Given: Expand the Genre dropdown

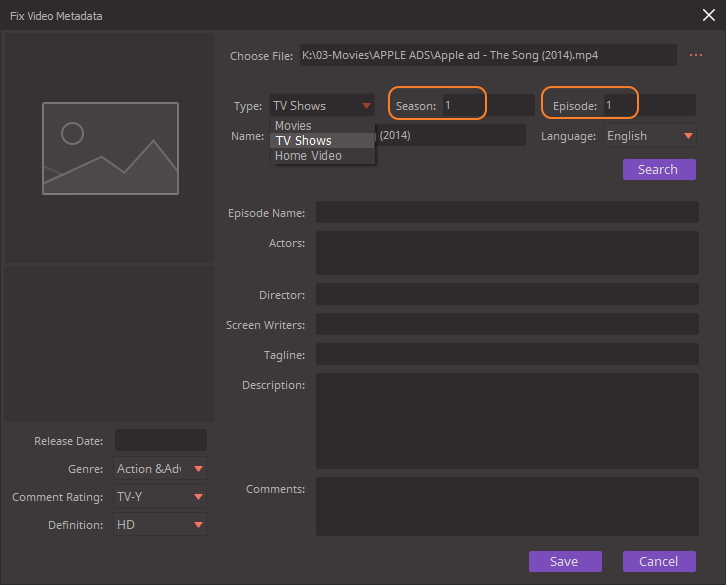Looking at the screenshot, I should [x=160, y=469].
